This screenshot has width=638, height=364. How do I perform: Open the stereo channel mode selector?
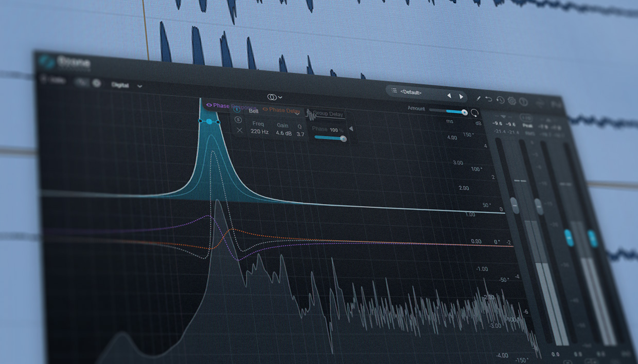pyautogui.click(x=275, y=97)
